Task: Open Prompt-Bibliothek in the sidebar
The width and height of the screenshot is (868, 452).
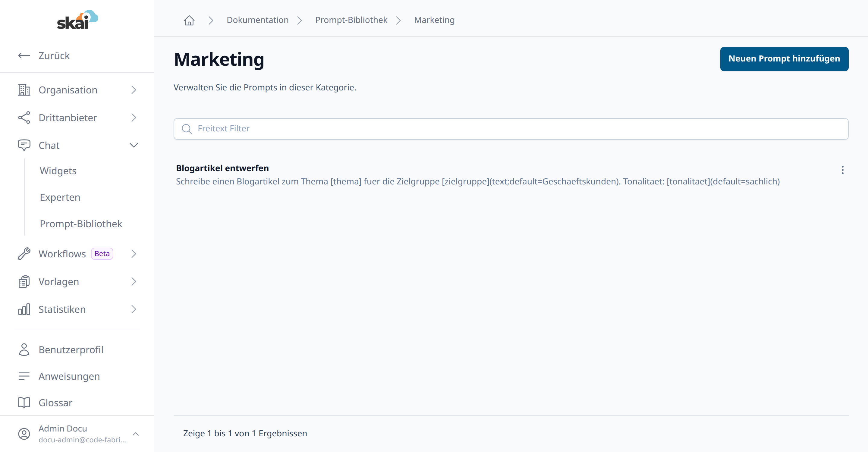Action: 81,224
